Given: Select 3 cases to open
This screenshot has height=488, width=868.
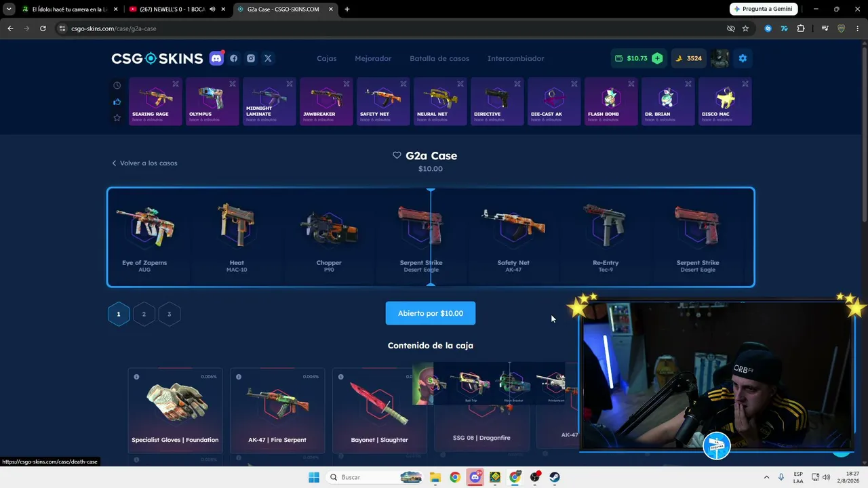Looking at the screenshot, I should click(x=169, y=314).
